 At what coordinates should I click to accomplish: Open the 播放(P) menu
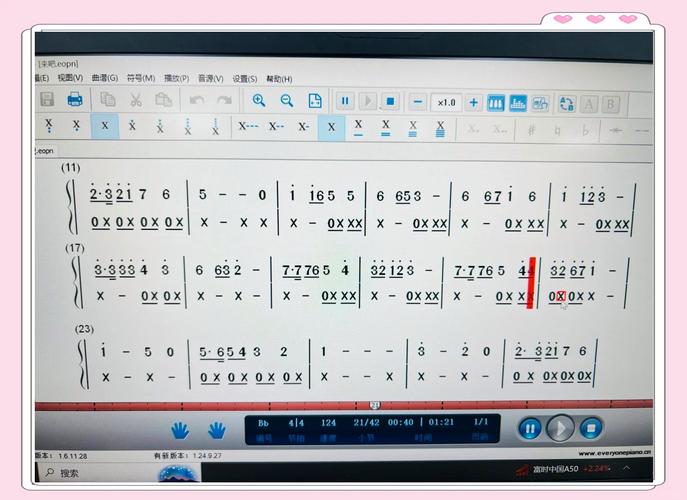[x=176, y=78]
